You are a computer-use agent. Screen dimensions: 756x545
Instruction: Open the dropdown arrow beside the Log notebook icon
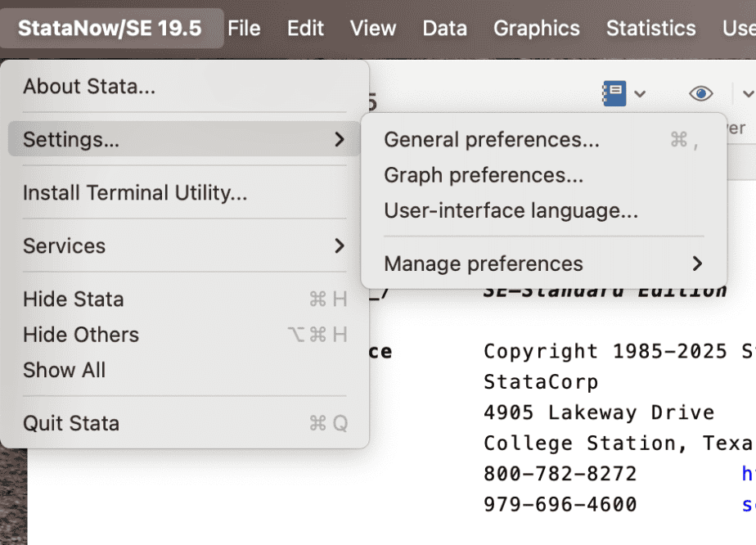(x=640, y=94)
